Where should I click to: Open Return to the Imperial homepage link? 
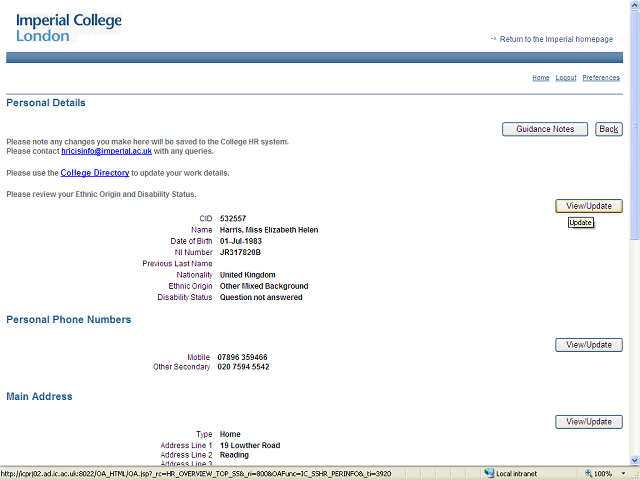(563, 39)
